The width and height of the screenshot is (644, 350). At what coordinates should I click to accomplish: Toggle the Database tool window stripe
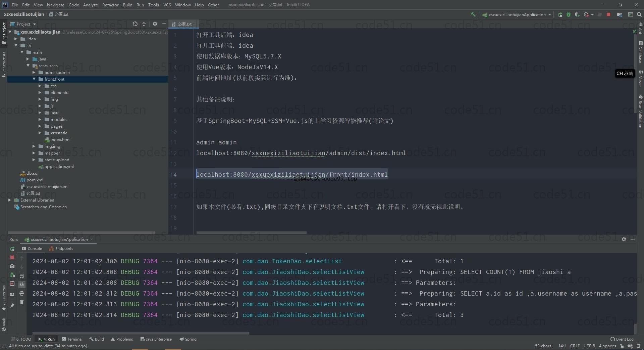pyautogui.click(x=640, y=52)
